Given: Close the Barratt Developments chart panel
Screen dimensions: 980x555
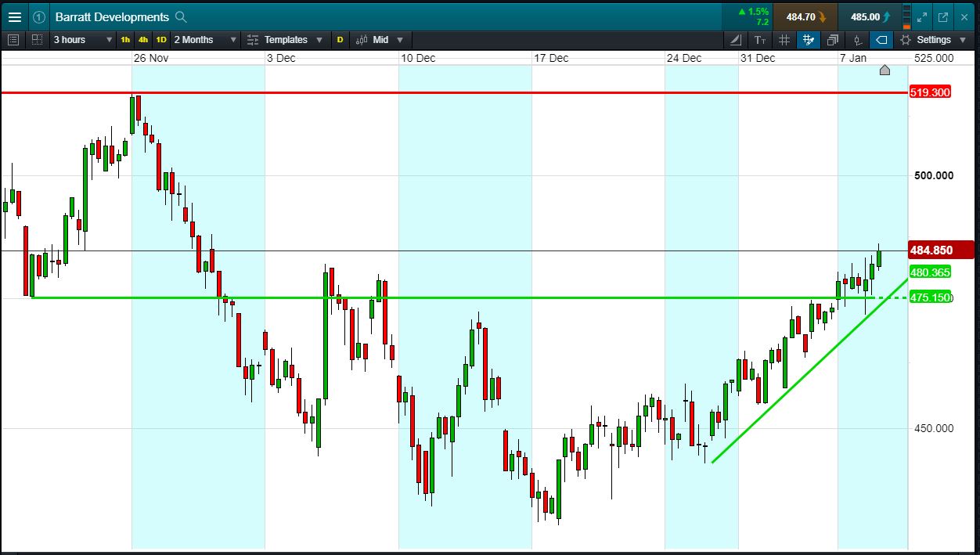Looking at the screenshot, I should coord(965,16).
